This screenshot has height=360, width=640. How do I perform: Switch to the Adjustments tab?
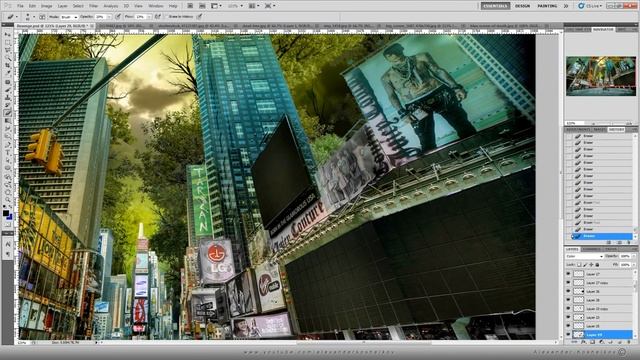click(x=578, y=129)
